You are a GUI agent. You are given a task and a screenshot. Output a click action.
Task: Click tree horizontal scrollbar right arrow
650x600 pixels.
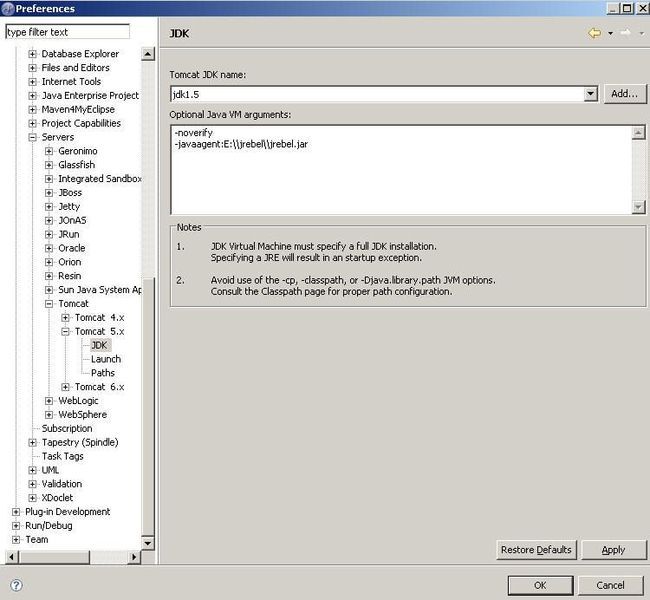[134, 557]
